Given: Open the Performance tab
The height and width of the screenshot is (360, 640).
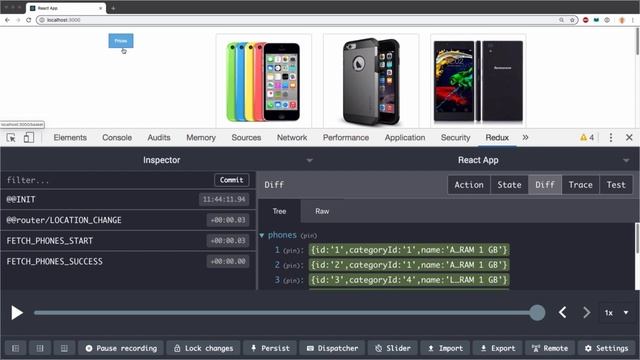Looking at the screenshot, I should tap(346, 138).
